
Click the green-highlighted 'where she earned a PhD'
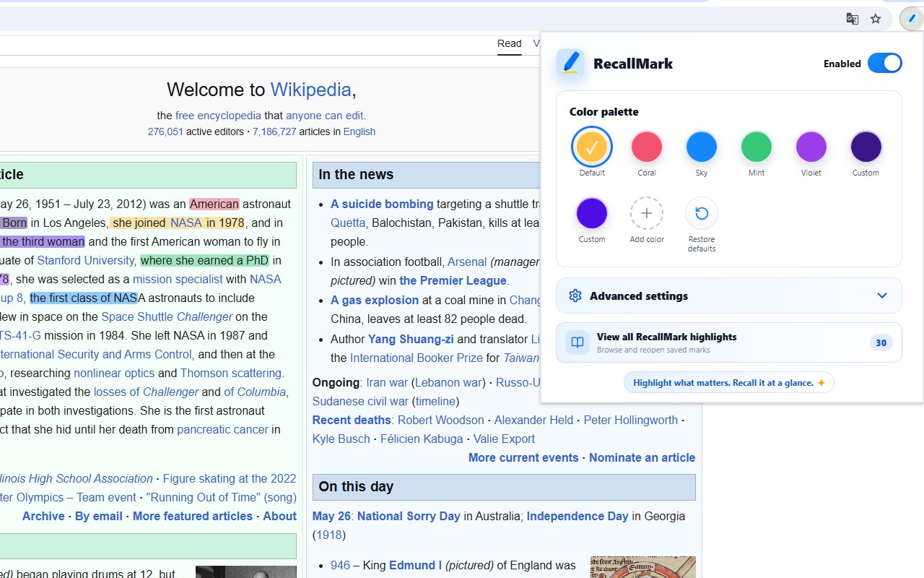click(x=204, y=261)
